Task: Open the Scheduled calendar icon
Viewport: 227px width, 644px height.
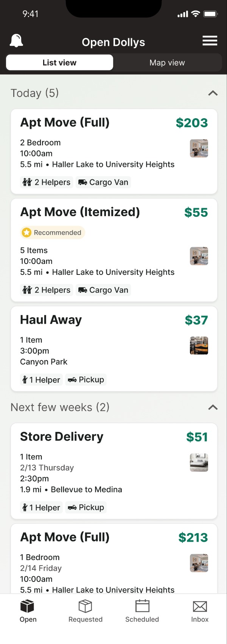Action: pyautogui.click(x=142, y=606)
